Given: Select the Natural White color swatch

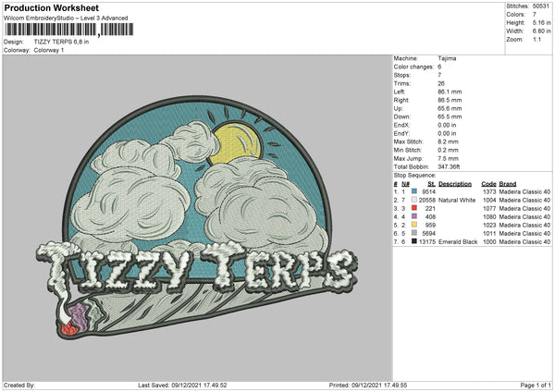Looking at the screenshot, I should (414, 200).
